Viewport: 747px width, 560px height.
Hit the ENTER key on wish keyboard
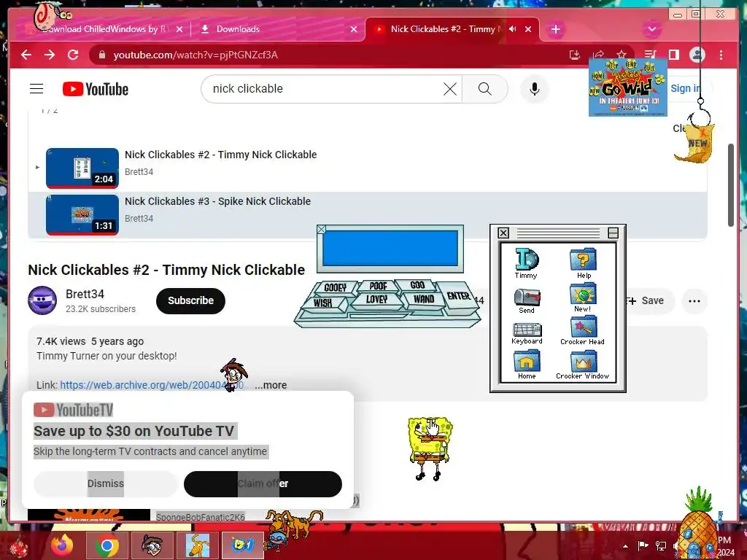458,297
